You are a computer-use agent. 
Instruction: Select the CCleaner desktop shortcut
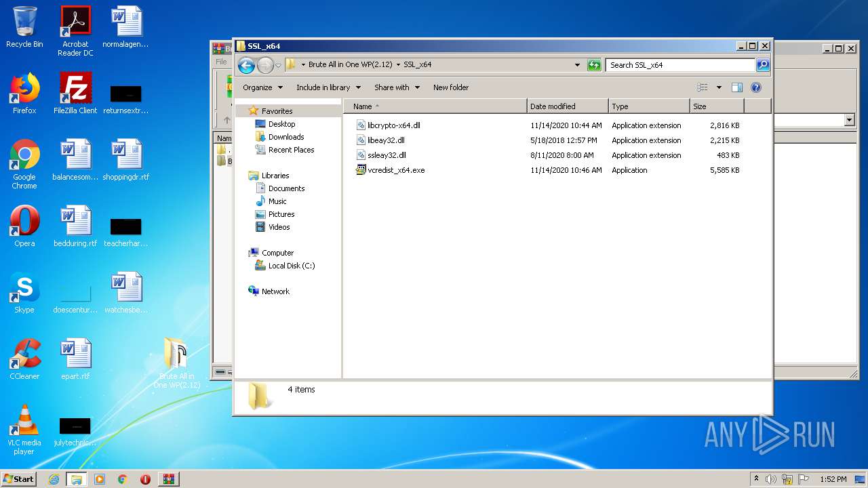(24, 359)
